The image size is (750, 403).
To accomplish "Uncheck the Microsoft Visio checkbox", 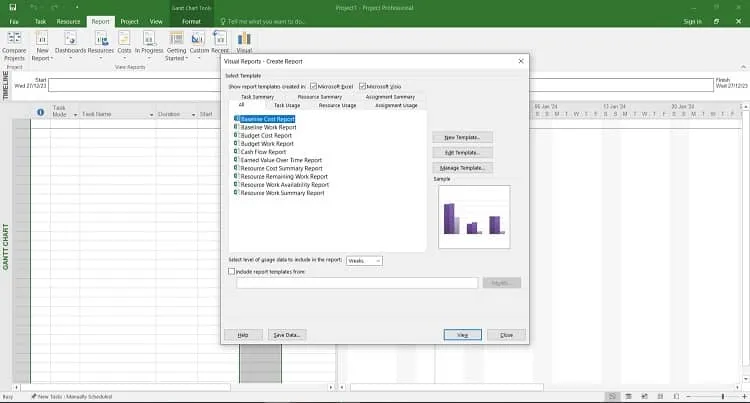I will [362, 86].
